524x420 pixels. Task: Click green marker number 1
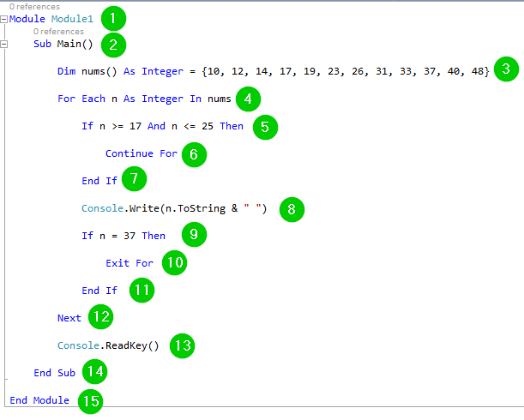click(112, 17)
